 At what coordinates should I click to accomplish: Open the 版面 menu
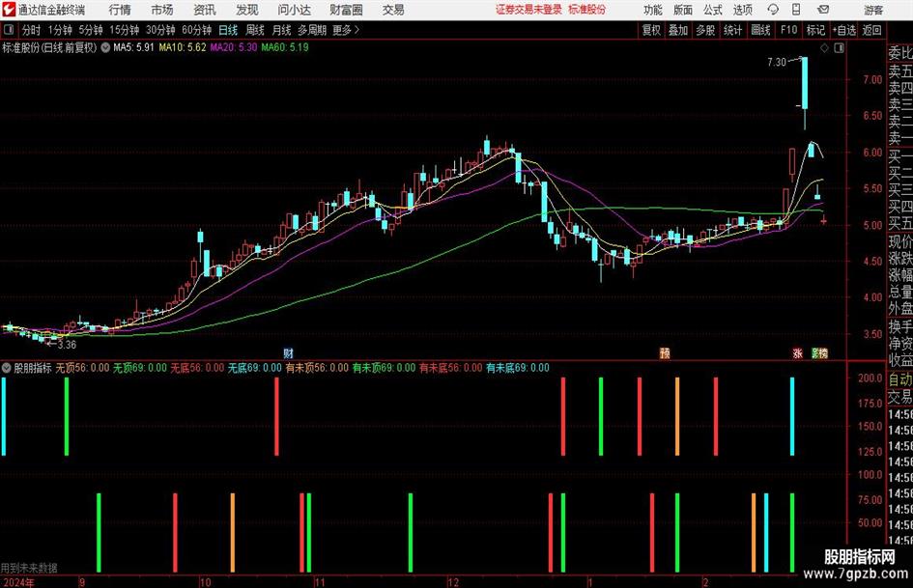coord(682,10)
